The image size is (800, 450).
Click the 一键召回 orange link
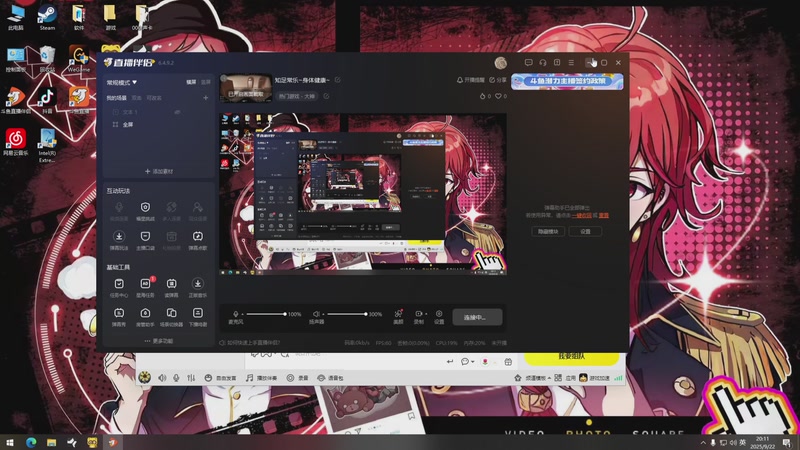coord(582,215)
